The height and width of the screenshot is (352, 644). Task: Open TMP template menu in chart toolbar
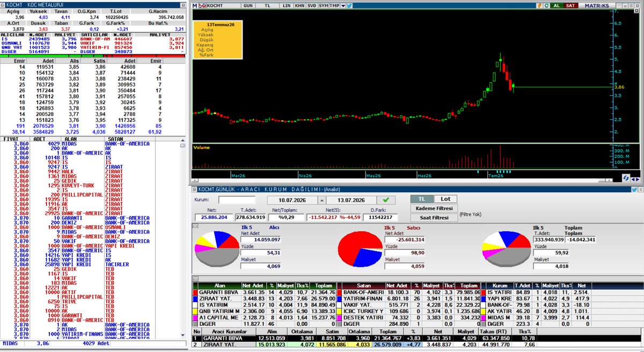tap(334, 5)
